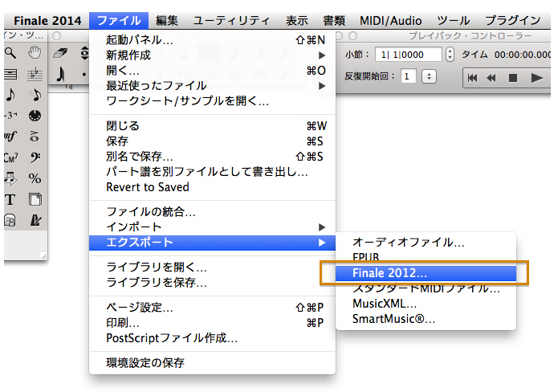Expand the エクスポート submenu
The width and height of the screenshot is (558, 392).
click(x=213, y=243)
